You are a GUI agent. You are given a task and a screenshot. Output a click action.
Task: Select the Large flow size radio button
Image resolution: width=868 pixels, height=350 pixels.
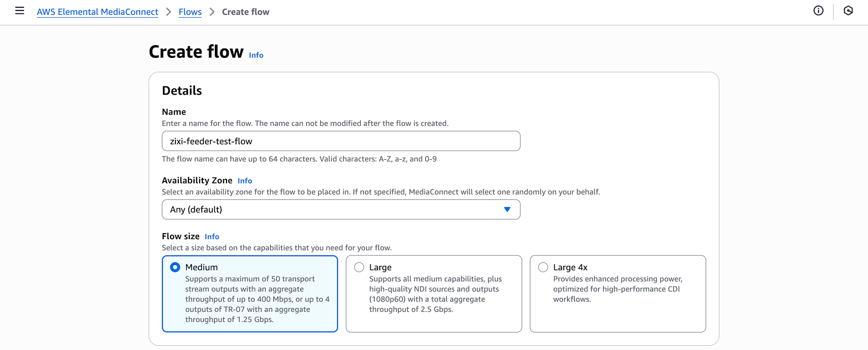[x=359, y=267]
